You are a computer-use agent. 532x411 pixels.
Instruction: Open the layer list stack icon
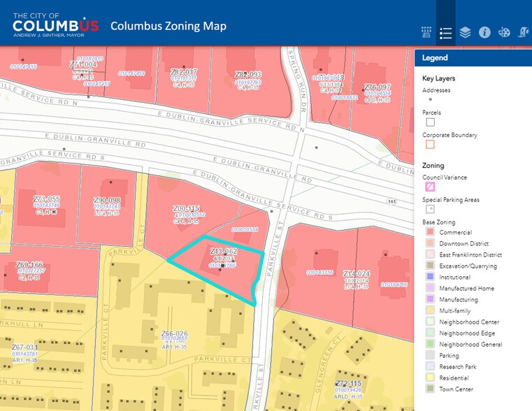click(x=466, y=33)
